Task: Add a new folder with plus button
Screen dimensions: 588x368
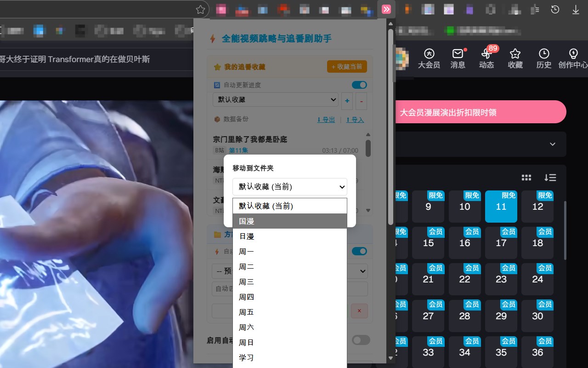Action: click(347, 101)
